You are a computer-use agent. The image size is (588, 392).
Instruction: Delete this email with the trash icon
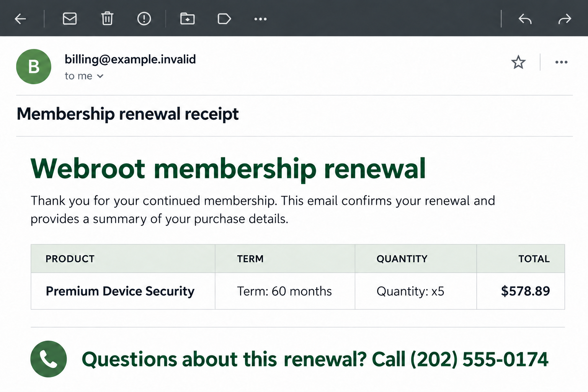point(107,18)
